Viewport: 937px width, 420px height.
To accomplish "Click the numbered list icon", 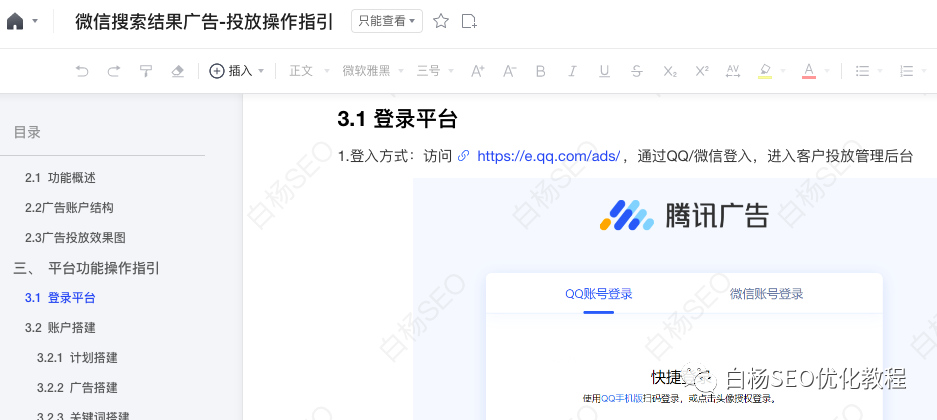I will [906, 71].
